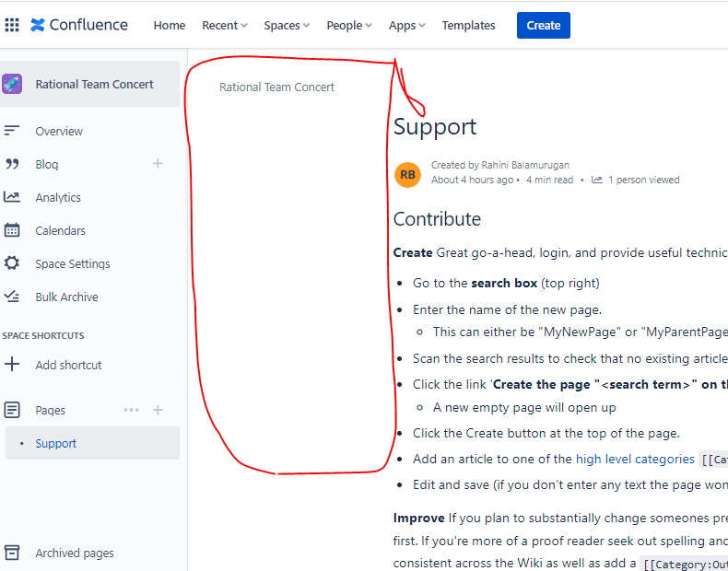Expand the Spaces dropdown

[287, 25]
